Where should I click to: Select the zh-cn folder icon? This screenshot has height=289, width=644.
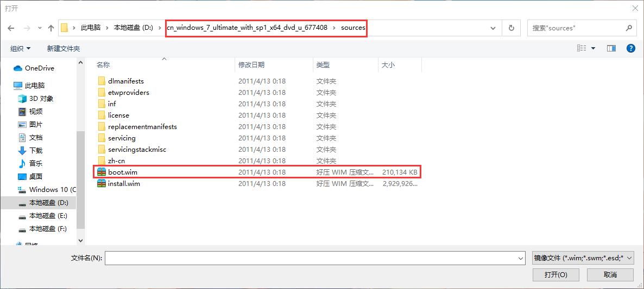coord(102,160)
